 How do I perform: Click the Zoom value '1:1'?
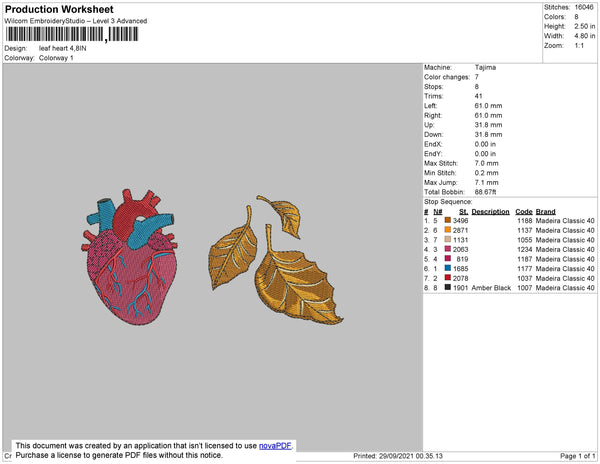579,45
